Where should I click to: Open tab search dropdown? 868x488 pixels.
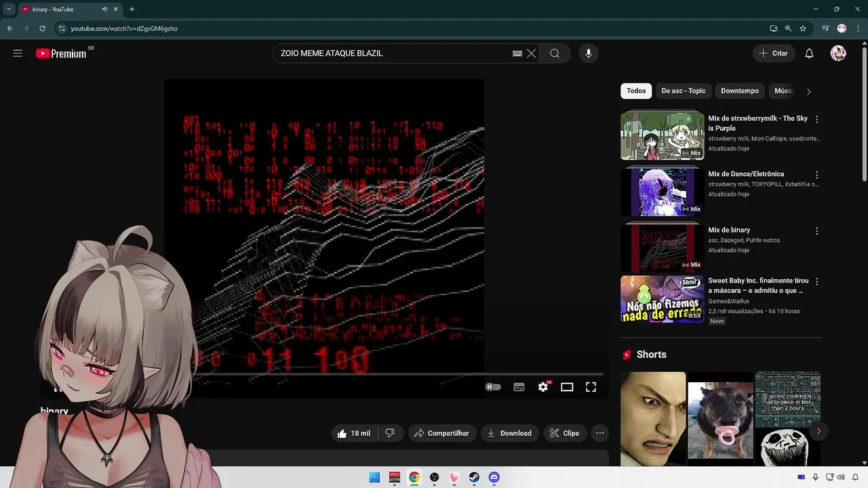click(9, 9)
